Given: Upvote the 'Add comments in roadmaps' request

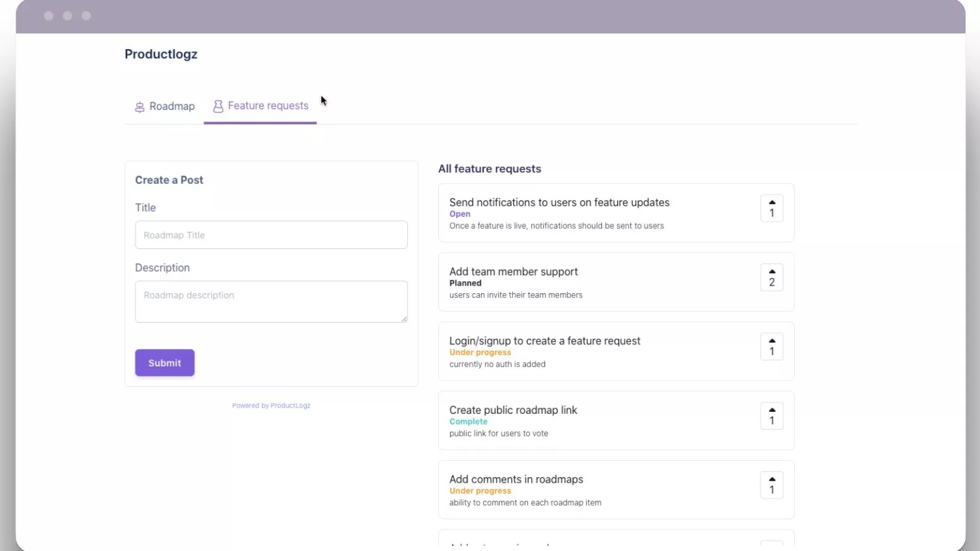Looking at the screenshot, I should (x=771, y=485).
